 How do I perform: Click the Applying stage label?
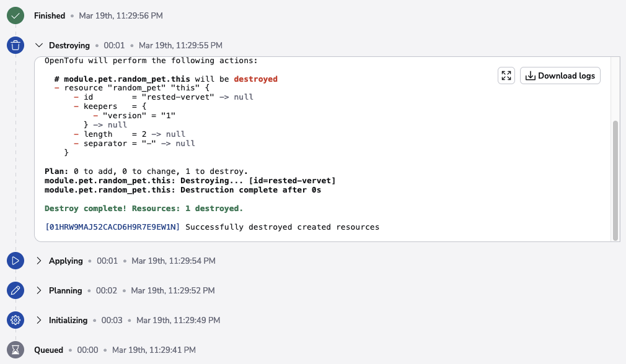pyautogui.click(x=66, y=261)
